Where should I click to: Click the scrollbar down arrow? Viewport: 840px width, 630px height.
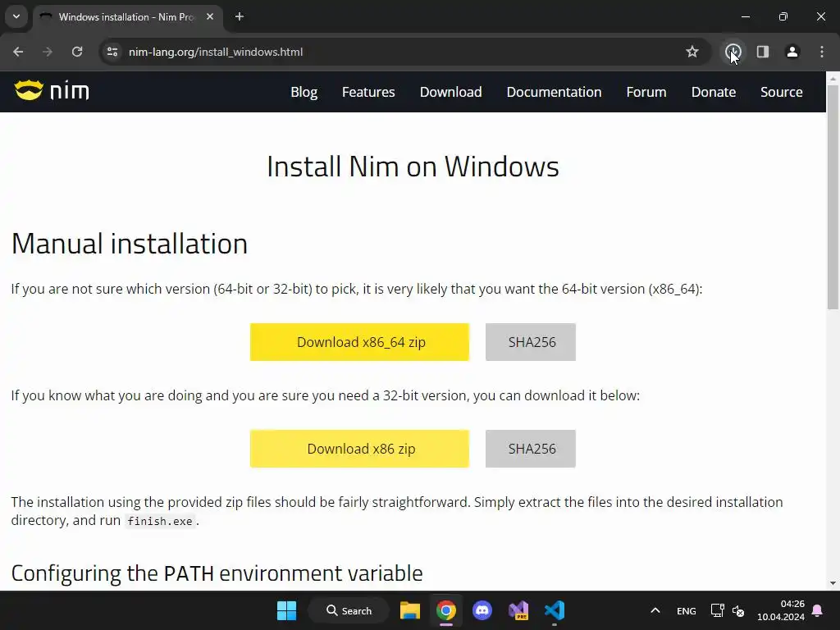(833, 583)
